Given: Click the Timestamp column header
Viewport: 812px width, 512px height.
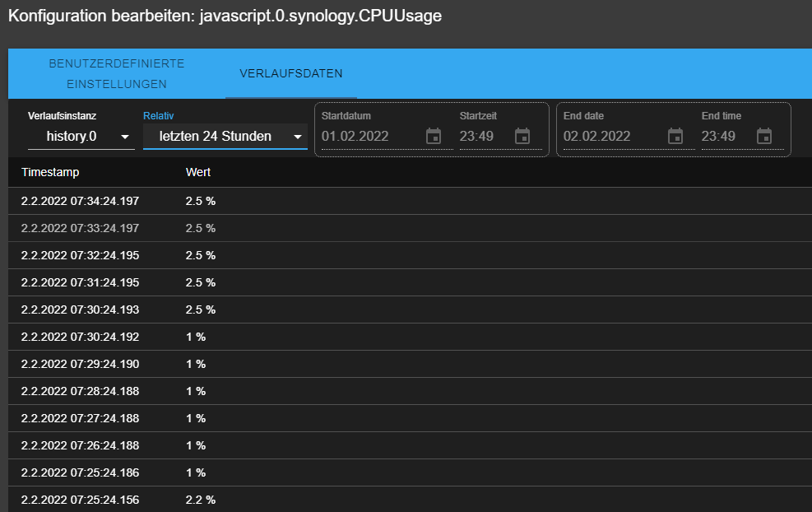Looking at the screenshot, I should 50,172.
